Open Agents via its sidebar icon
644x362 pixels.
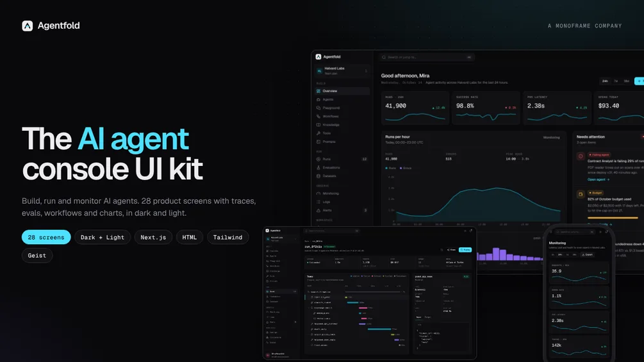[x=318, y=99]
